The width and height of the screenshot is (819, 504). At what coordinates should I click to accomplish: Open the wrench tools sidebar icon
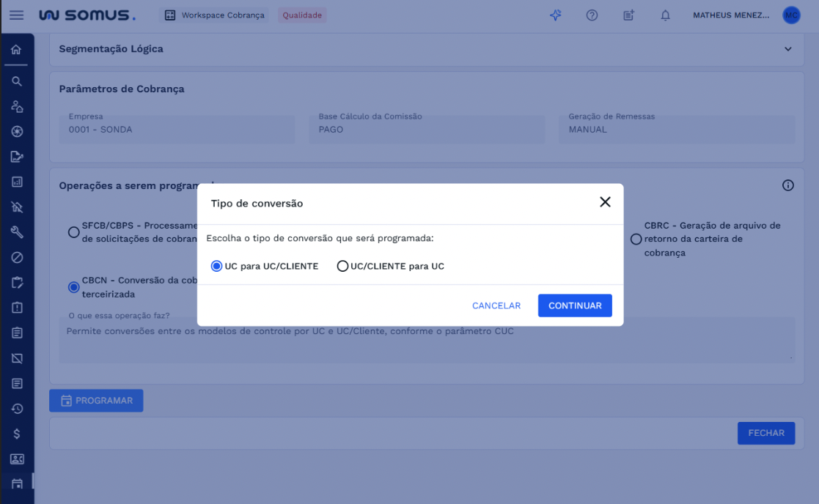click(17, 232)
